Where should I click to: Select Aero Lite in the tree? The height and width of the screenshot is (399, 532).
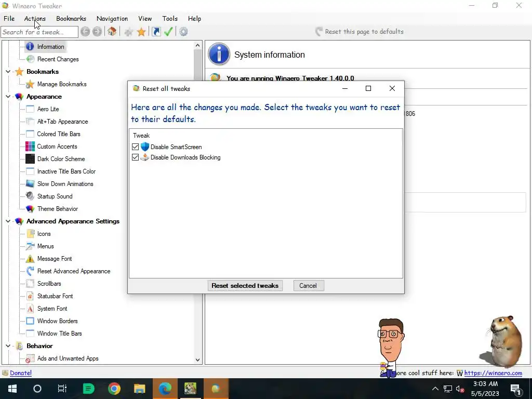coord(48,109)
